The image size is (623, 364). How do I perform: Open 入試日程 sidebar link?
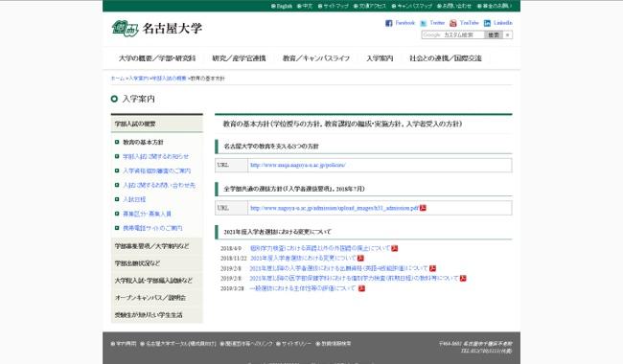point(134,199)
